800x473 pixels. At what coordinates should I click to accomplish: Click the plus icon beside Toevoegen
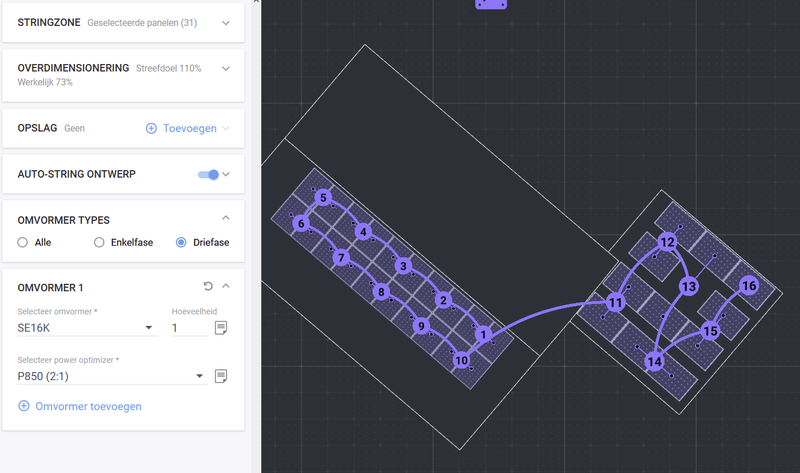pyautogui.click(x=152, y=129)
